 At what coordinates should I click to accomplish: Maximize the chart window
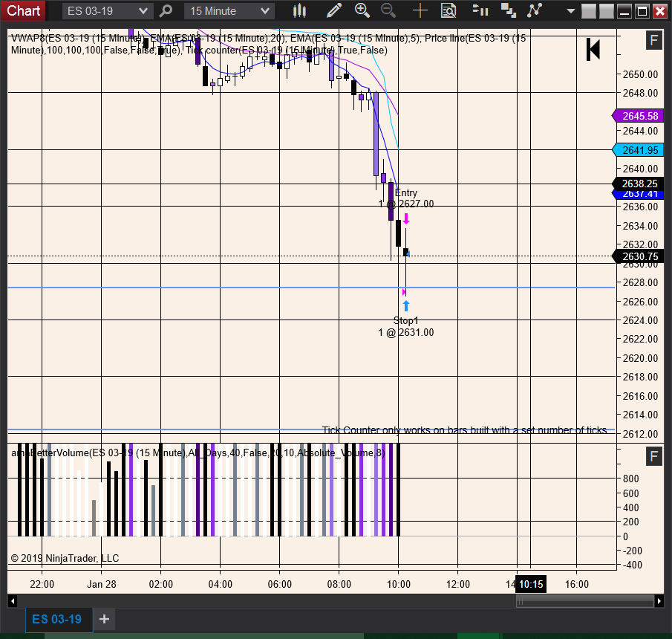pyautogui.click(x=642, y=11)
